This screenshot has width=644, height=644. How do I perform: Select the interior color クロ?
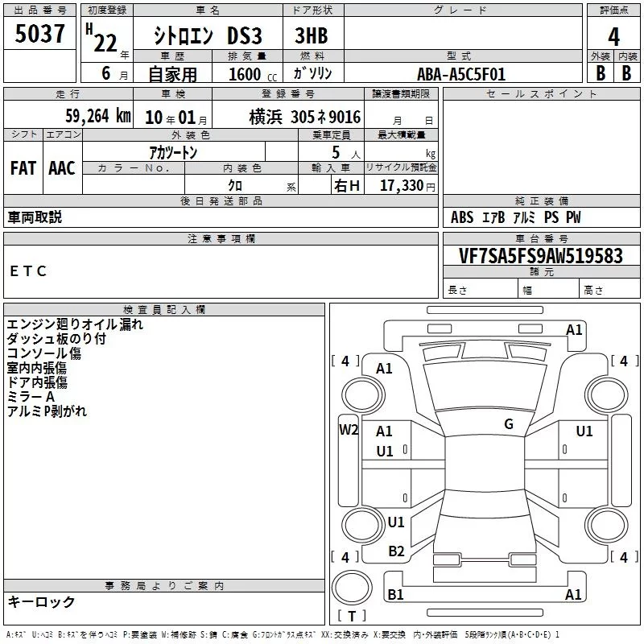(x=235, y=186)
